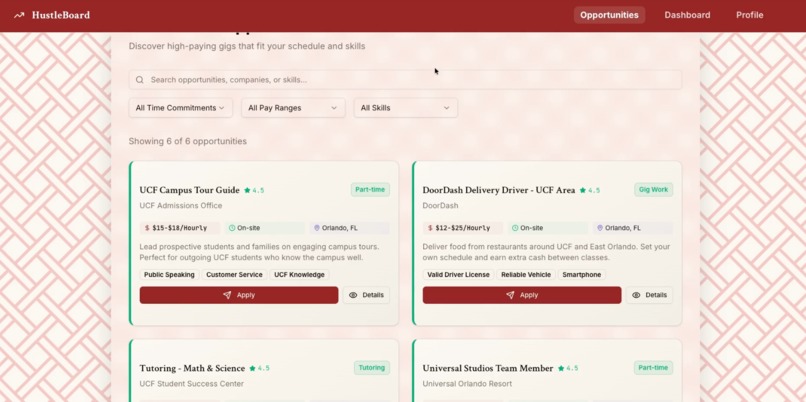Apply to DoorDash Delivery Driver job
This screenshot has height=402, width=806.
pos(522,295)
